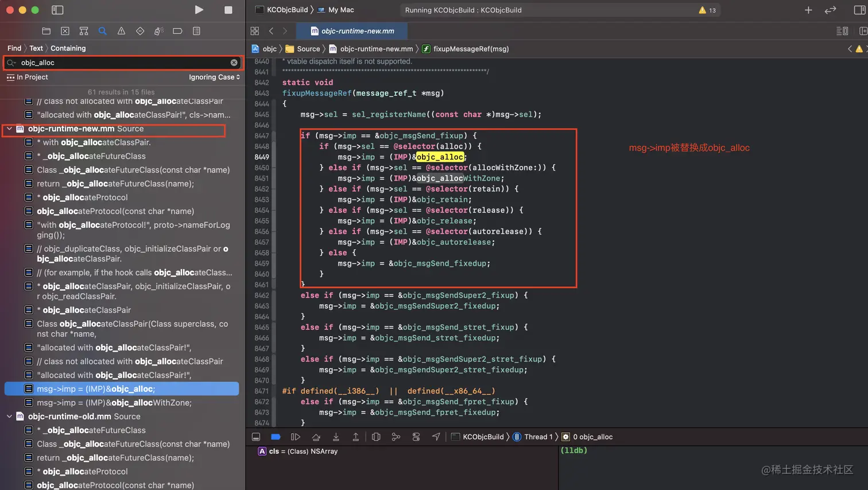Hide the debug area

tap(256, 437)
